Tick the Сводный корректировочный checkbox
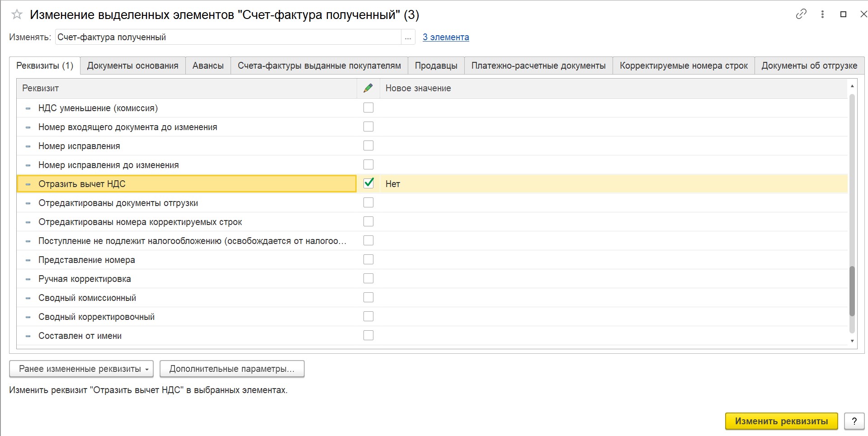 (x=368, y=316)
